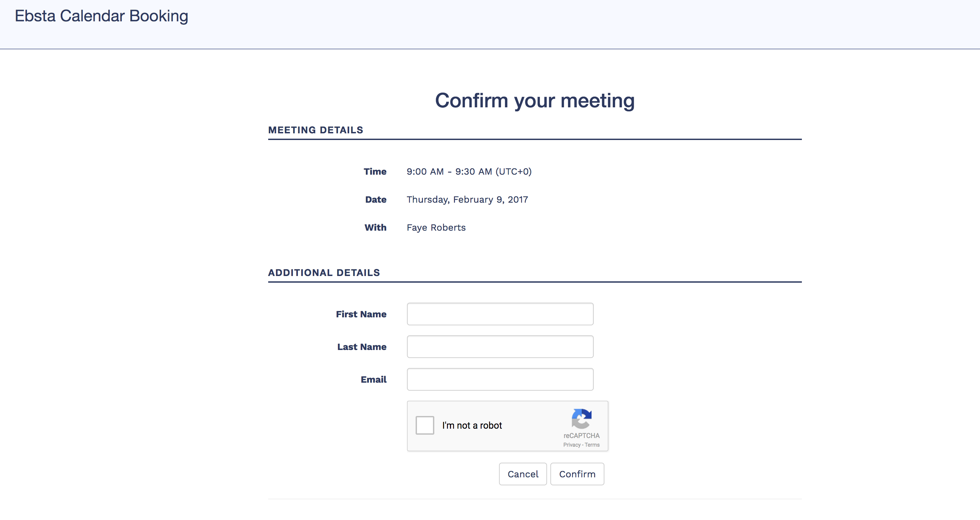980x520 pixels.
Task: Click the meeting time 9:00 AM - 9:30 AM
Action: click(x=469, y=171)
